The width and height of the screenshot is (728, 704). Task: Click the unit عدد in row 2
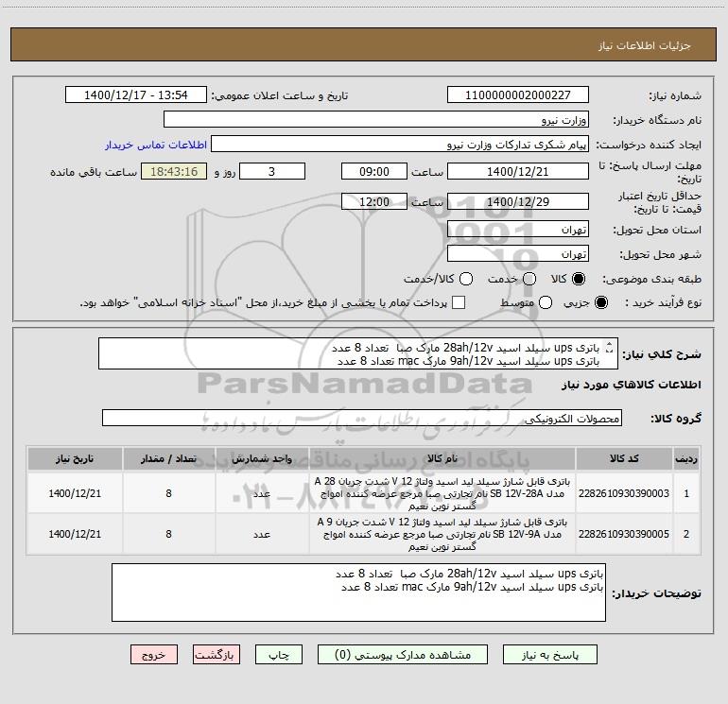coord(262,534)
